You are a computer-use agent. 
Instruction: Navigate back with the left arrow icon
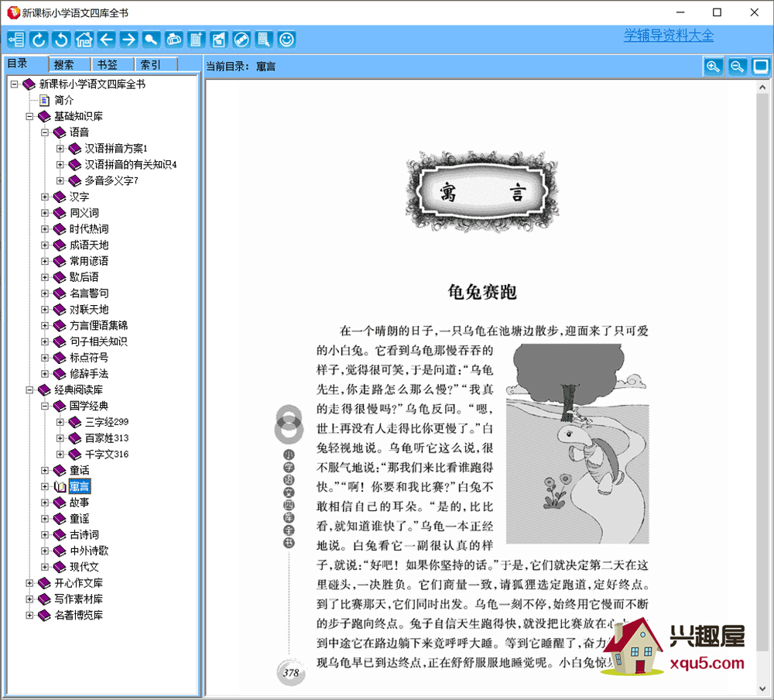106,39
